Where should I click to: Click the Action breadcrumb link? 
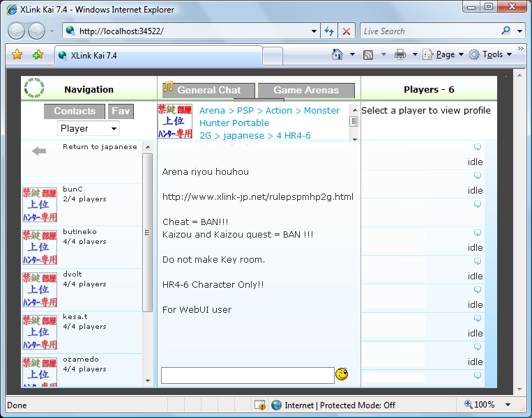(x=279, y=111)
